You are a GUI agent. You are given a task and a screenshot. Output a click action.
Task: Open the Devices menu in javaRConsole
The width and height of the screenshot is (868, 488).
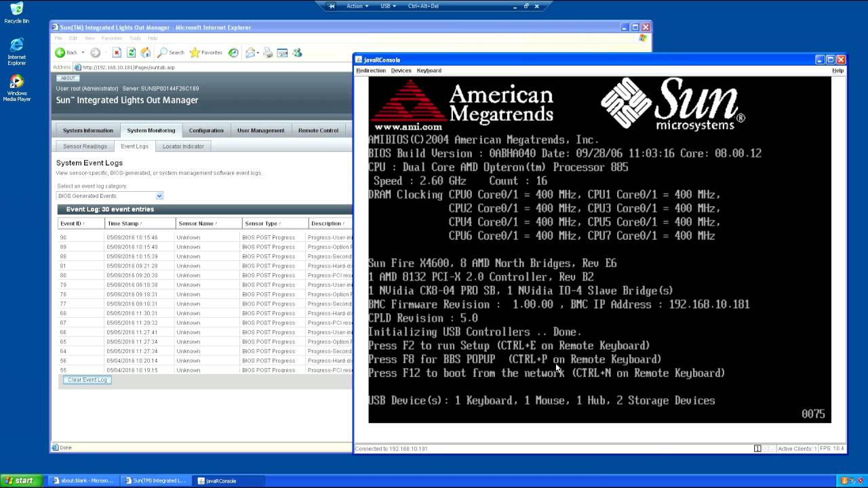[x=401, y=70]
